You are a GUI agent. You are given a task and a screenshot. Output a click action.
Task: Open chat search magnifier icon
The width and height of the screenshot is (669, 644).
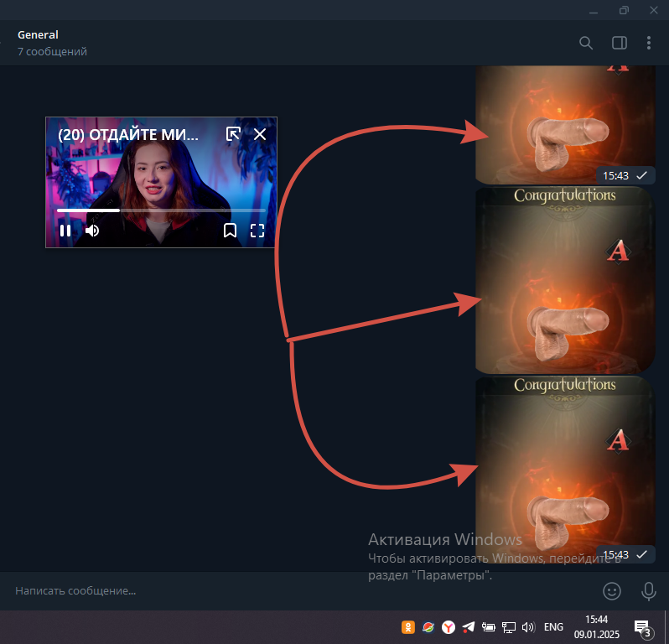pyautogui.click(x=586, y=43)
